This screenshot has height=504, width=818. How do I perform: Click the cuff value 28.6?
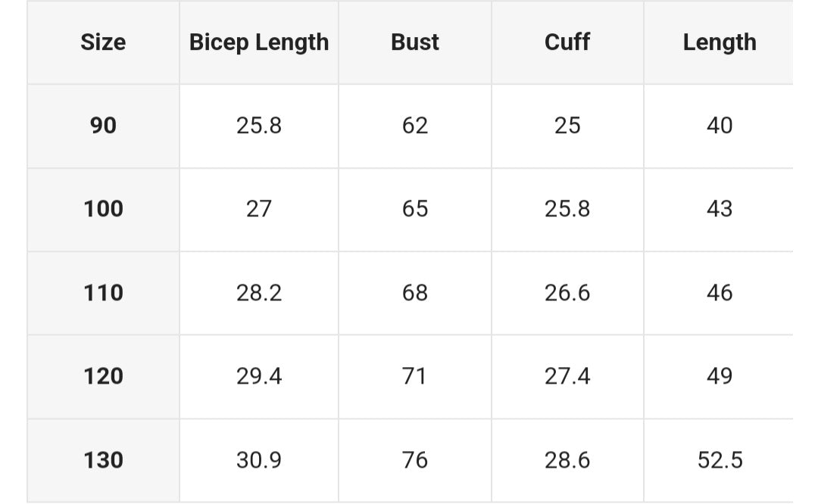tap(567, 460)
